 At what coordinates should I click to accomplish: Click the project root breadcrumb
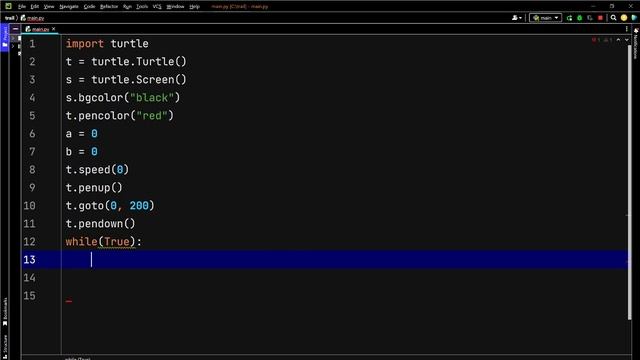click(x=9, y=18)
